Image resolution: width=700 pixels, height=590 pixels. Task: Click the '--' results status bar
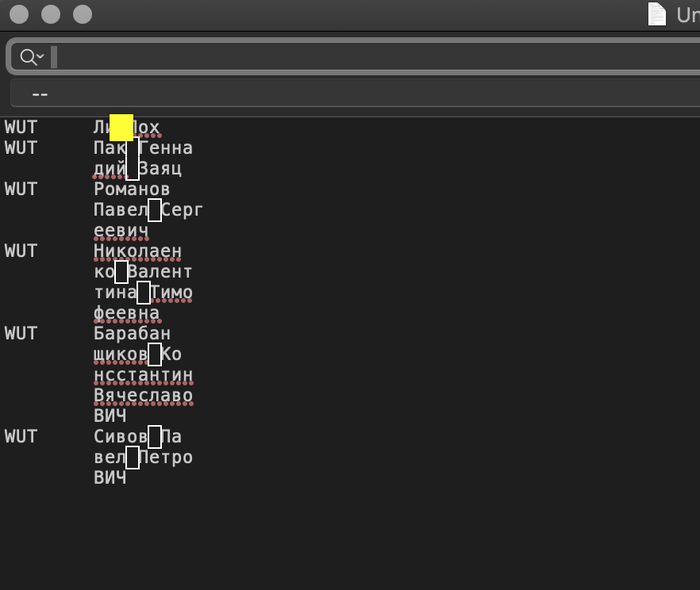click(x=350, y=93)
